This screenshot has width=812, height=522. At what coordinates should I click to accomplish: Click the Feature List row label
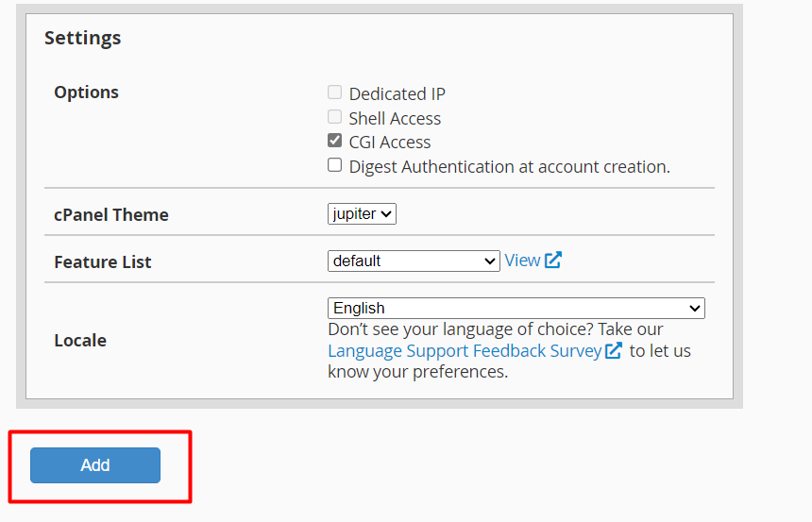coord(103,261)
